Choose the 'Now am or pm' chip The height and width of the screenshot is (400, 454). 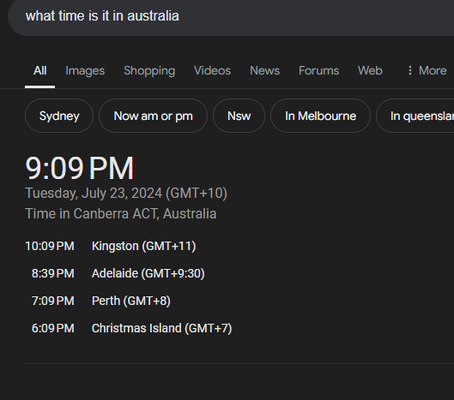[x=153, y=116]
